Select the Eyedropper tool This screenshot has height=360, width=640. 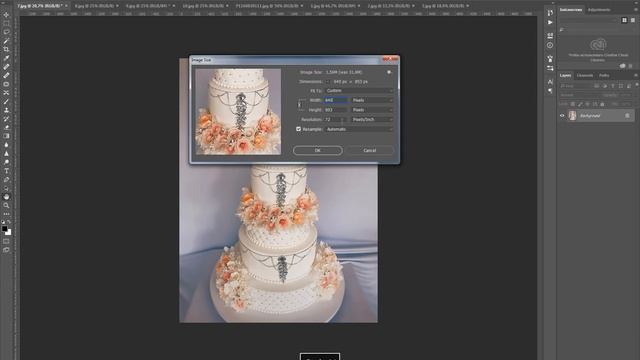point(6,58)
